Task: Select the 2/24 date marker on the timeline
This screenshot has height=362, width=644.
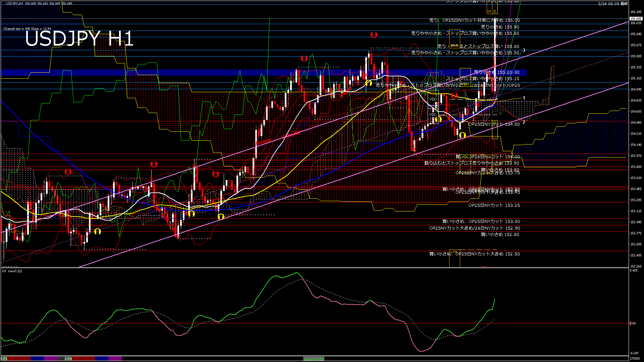Action: [68, 359]
